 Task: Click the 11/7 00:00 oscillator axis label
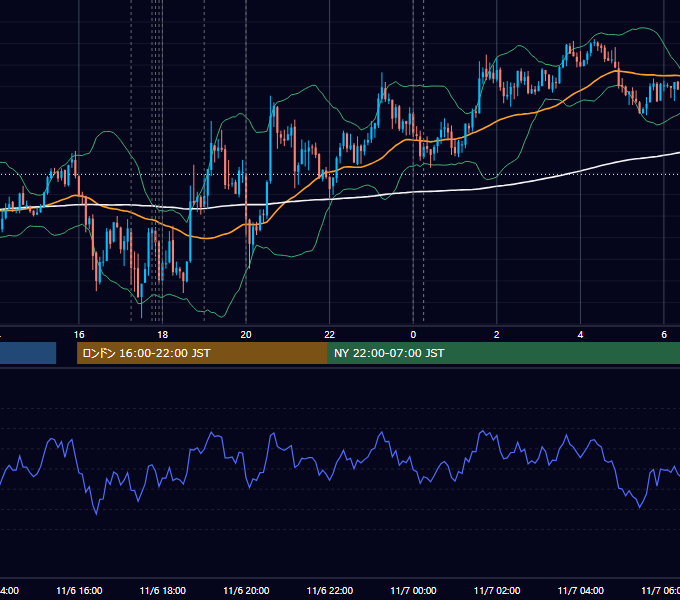click(413, 590)
